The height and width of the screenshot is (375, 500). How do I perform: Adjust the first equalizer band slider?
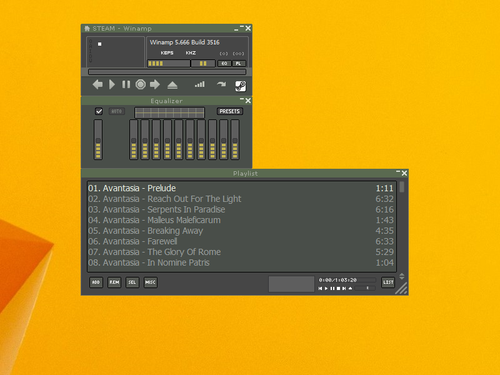click(x=134, y=139)
